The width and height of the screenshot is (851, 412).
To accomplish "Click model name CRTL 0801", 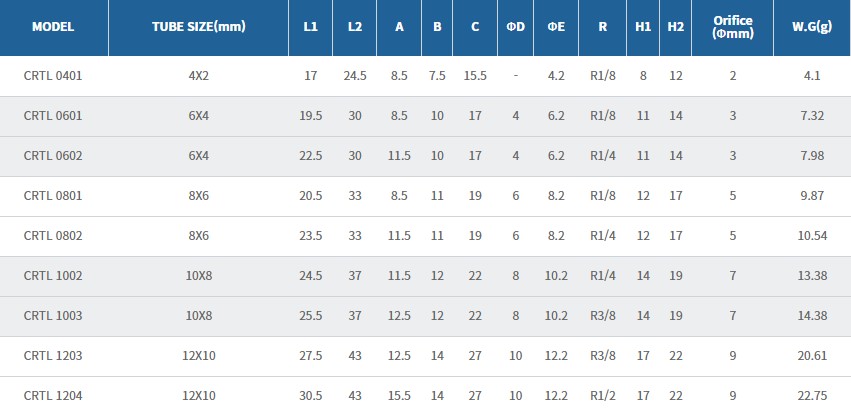I will pyautogui.click(x=53, y=195).
